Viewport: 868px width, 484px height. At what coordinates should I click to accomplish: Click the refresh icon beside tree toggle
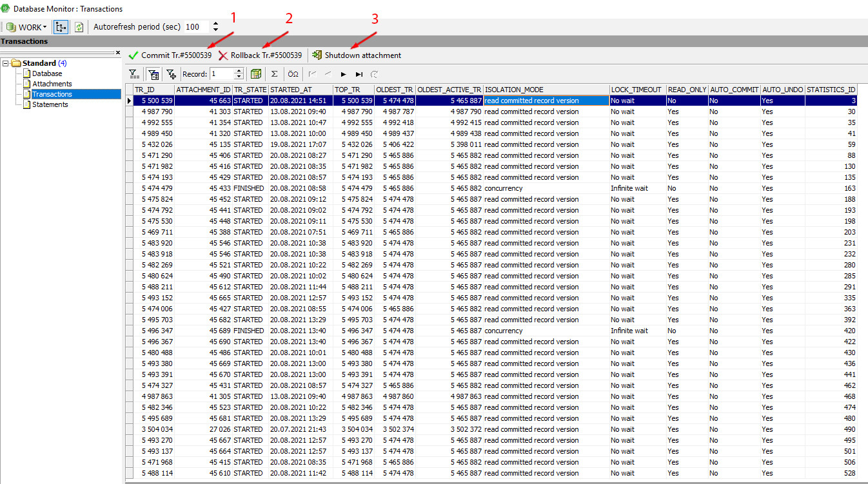coord(79,27)
